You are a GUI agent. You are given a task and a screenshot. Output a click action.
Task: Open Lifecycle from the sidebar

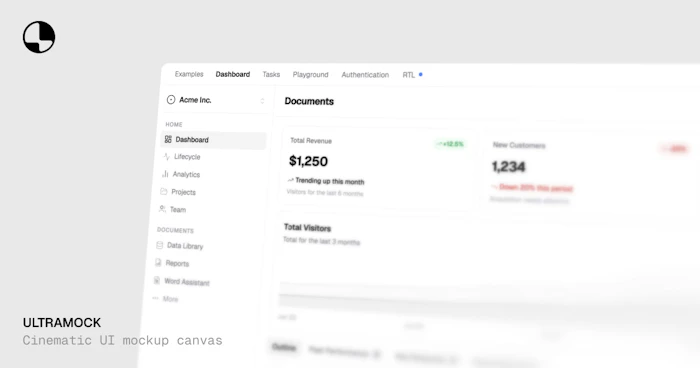point(187,157)
